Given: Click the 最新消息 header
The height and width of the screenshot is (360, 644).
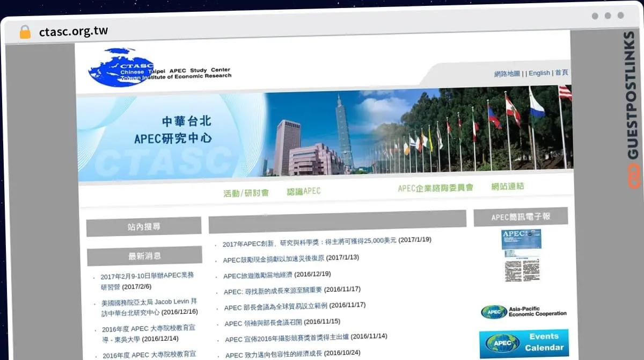Looking at the screenshot, I should [144, 256].
